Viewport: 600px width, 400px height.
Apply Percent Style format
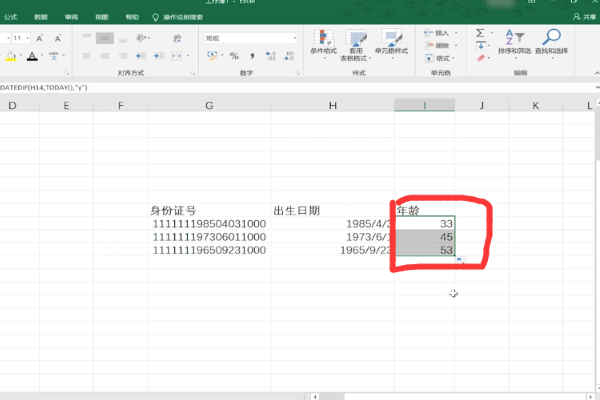click(x=234, y=56)
